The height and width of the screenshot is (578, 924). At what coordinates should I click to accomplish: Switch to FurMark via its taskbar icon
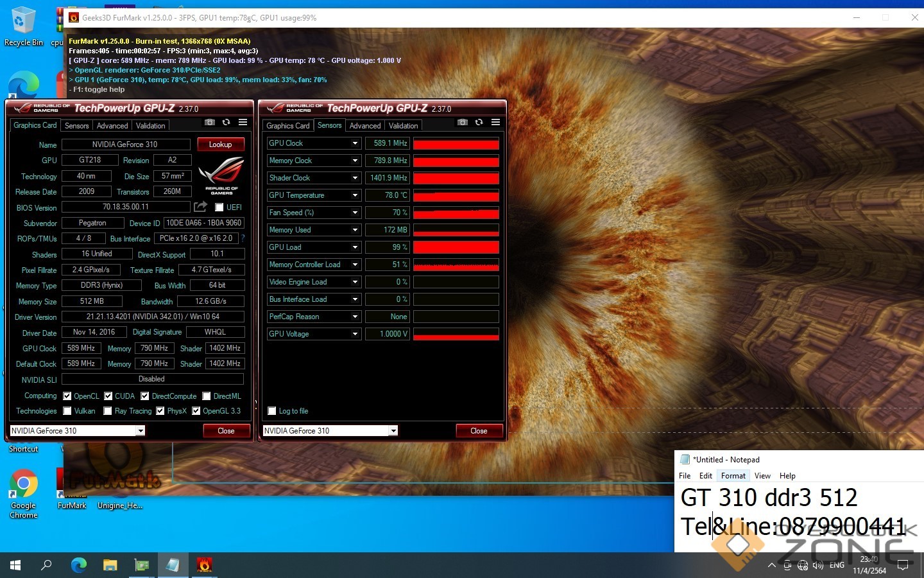(x=204, y=565)
